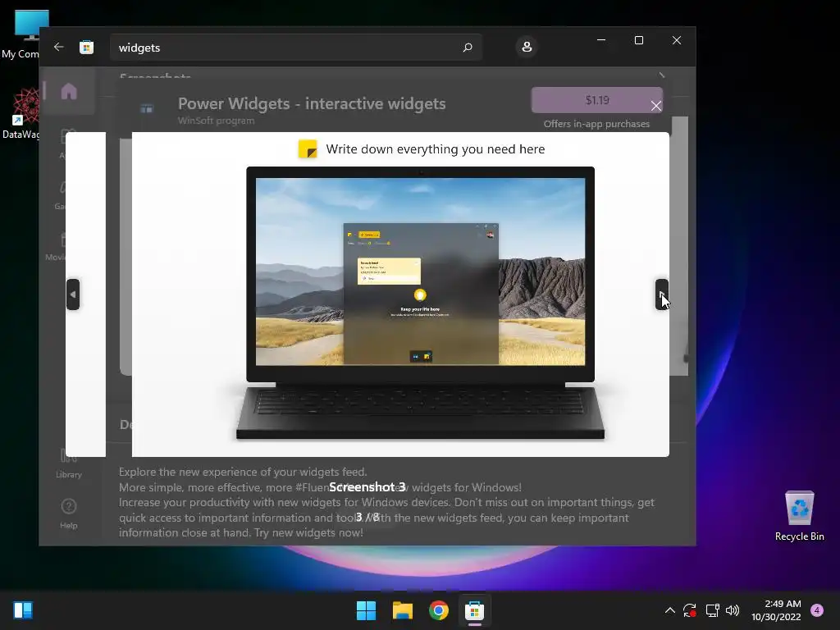
Task: Open File Explorer from taskbar
Action: point(402,610)
